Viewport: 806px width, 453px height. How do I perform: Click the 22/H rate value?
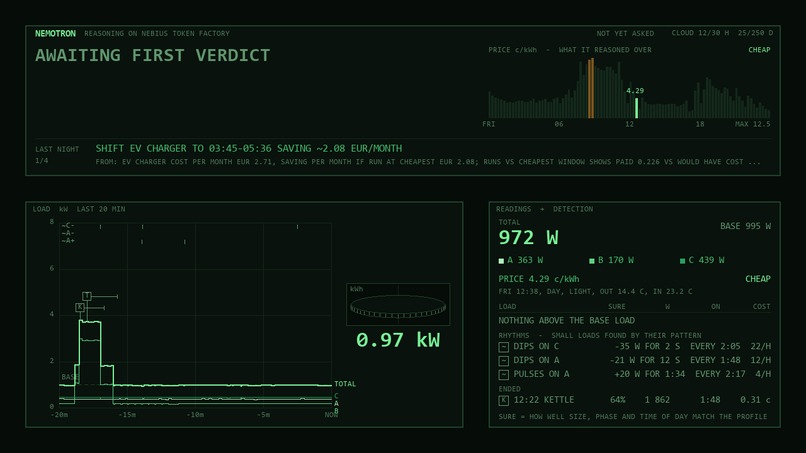click(x=760, y=347)
